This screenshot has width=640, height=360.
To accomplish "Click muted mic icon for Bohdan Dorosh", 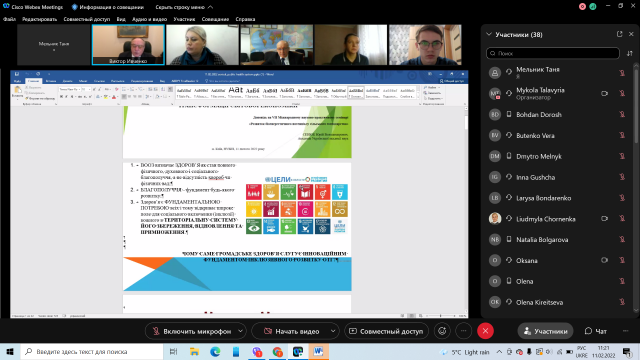I will (x=622, y=114).
